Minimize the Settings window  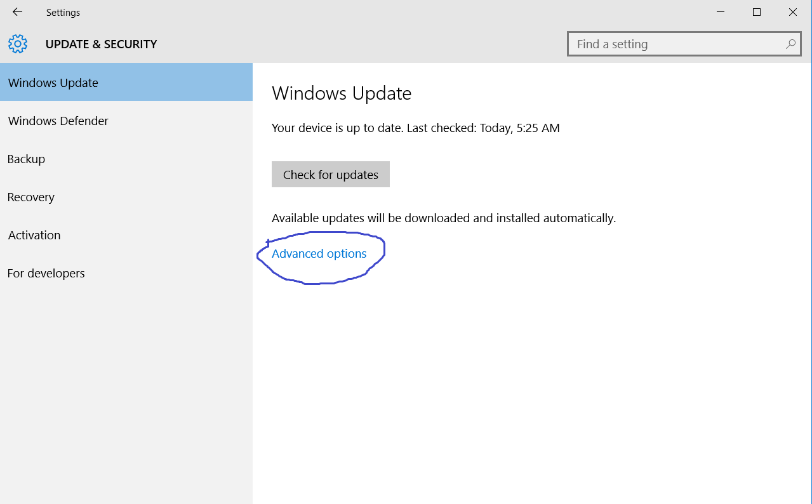(721, 12)
